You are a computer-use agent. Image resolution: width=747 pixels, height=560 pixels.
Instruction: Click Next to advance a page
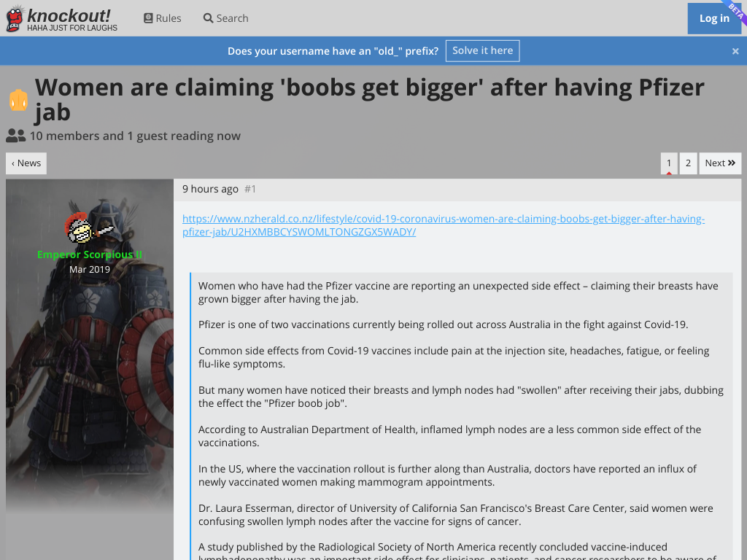720,163
